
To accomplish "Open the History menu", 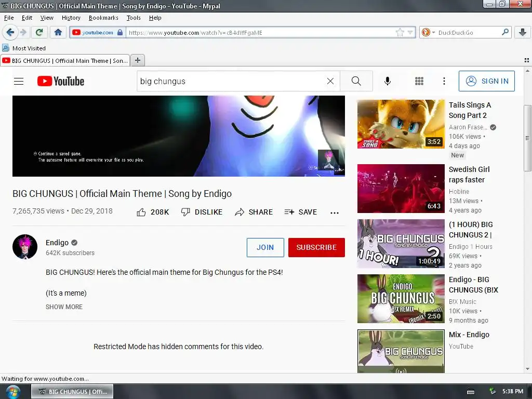I will [71, 18].
